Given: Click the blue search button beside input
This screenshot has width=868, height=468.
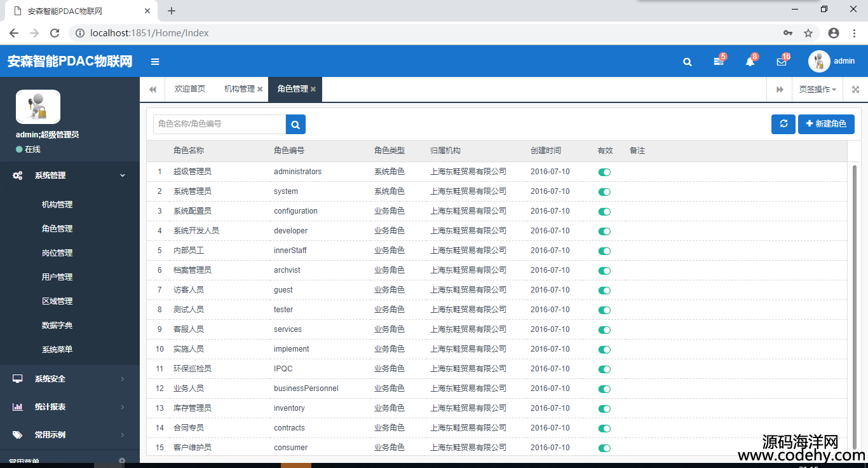Looking at the screenshot, I should tap(295, 125).
